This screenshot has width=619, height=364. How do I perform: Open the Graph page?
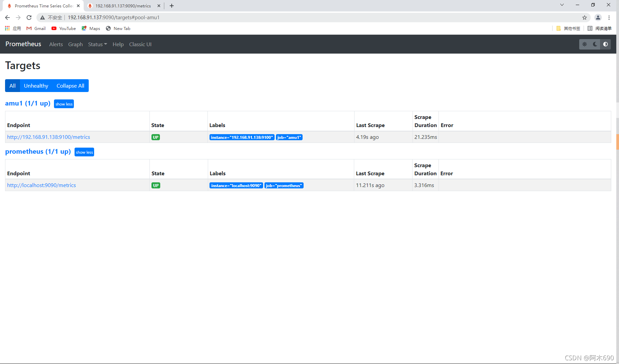coord(76,44)
